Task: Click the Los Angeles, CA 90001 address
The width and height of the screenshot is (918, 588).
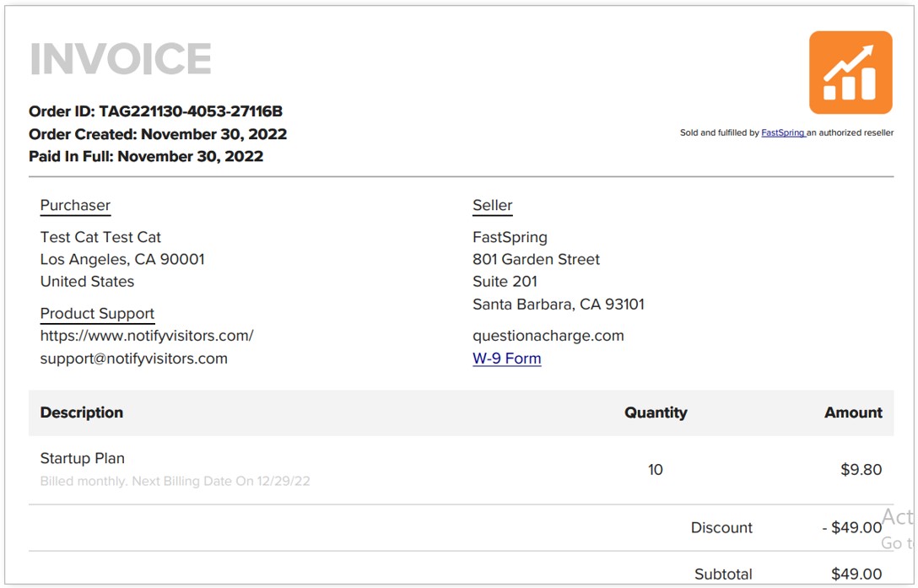Action: click(122, 260)
